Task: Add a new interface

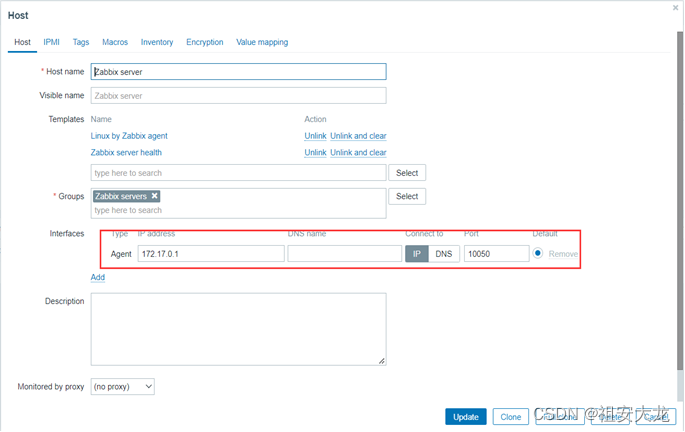Action: coord(98,277)
